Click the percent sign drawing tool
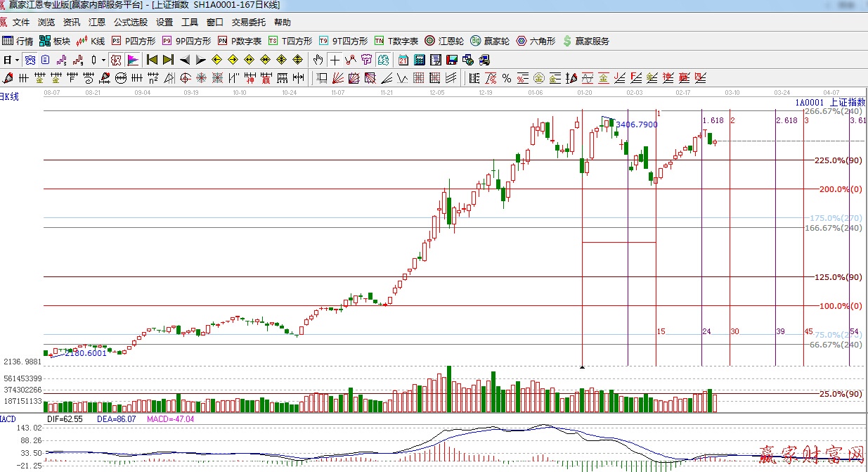 point(506,78)
